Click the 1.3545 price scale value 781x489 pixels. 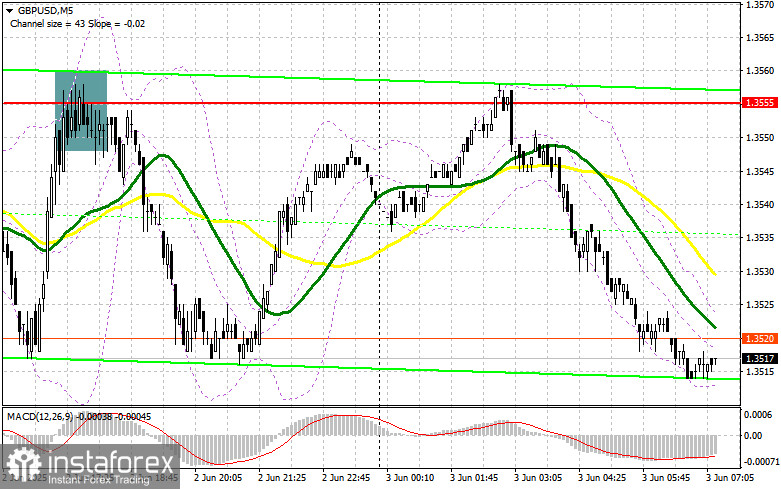760,171
